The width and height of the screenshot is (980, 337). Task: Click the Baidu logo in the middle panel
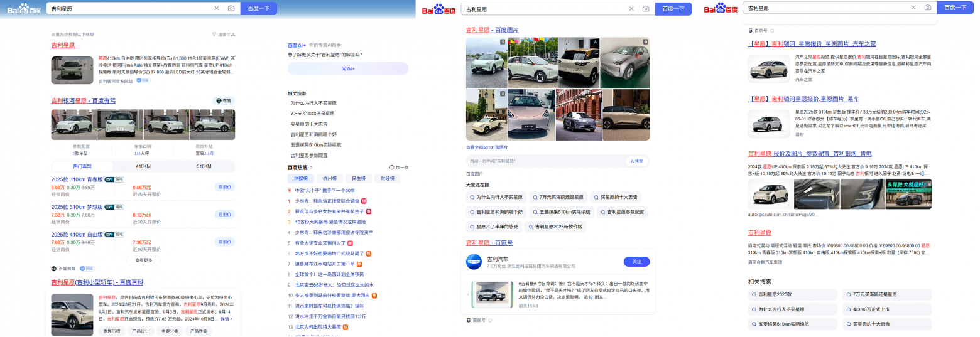coord(438,9)
